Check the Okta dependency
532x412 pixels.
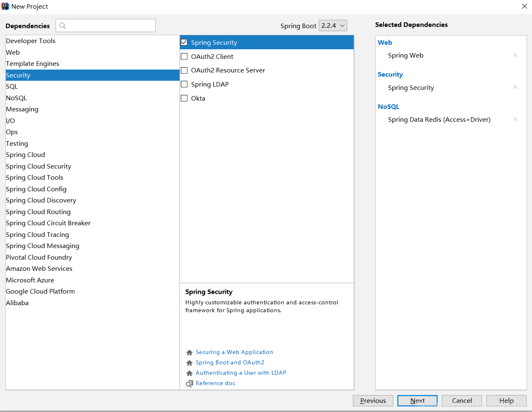pos(184,98)
